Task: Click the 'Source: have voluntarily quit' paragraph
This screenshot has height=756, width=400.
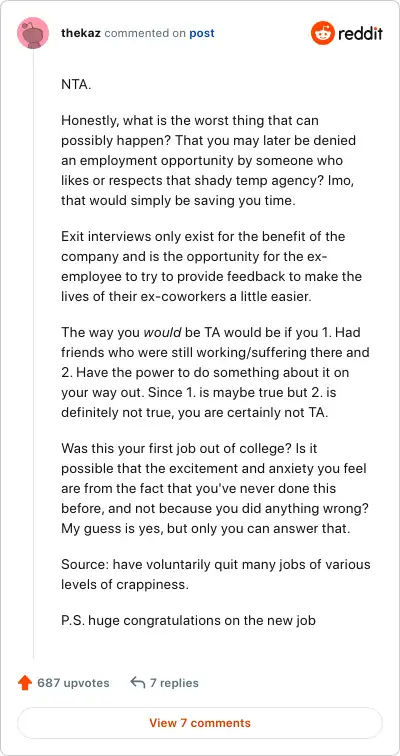Action: [x=215, y=574]
